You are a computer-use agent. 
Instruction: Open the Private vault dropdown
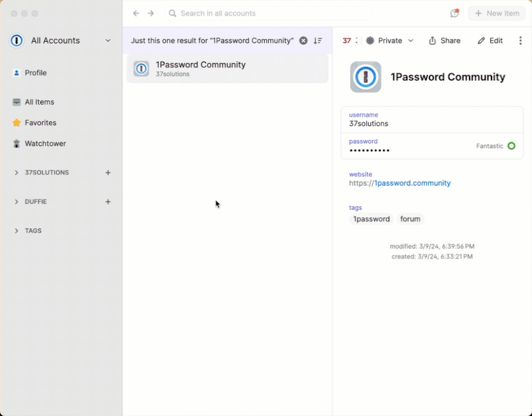click(x=390, y=41)
